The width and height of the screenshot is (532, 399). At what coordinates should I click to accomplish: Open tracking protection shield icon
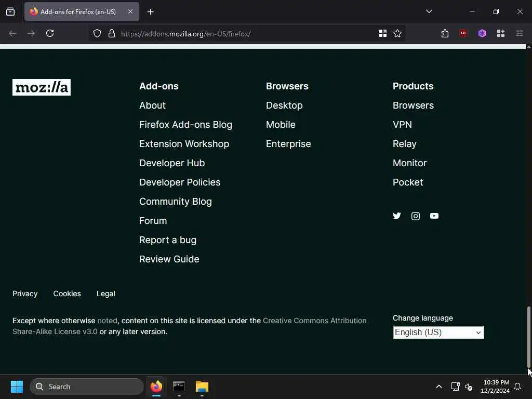[x=97, y=34]
